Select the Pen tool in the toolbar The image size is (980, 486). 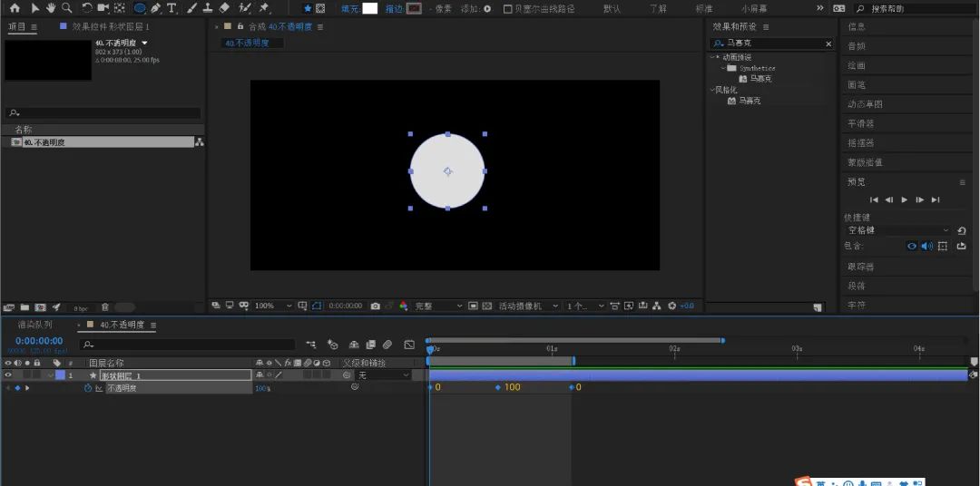tap(156, 8)
